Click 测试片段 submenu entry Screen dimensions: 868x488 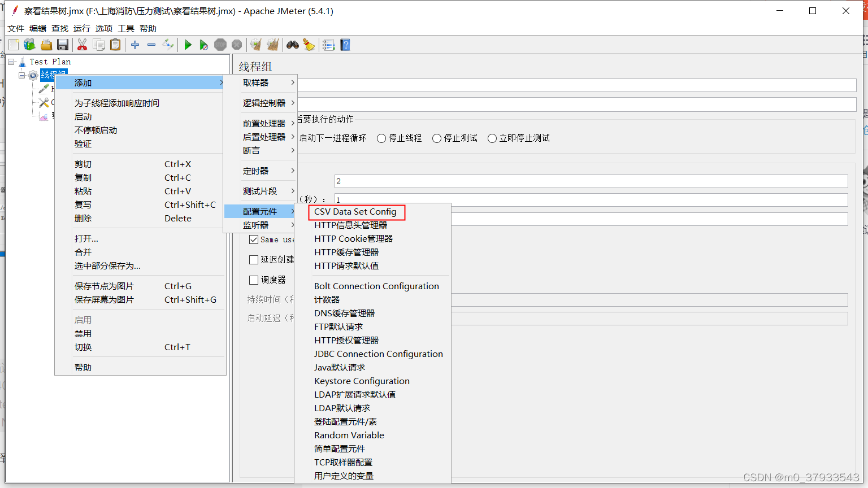261,191
